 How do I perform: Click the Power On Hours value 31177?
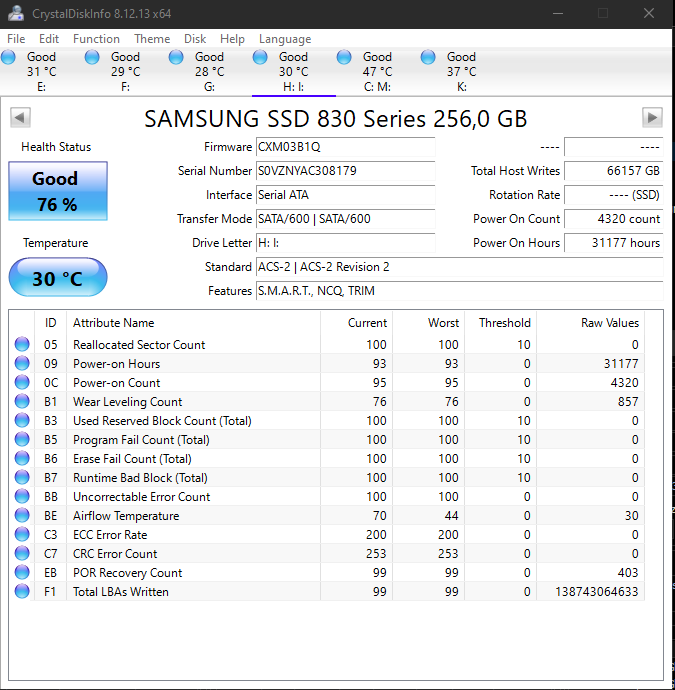[x=613, y=243]
